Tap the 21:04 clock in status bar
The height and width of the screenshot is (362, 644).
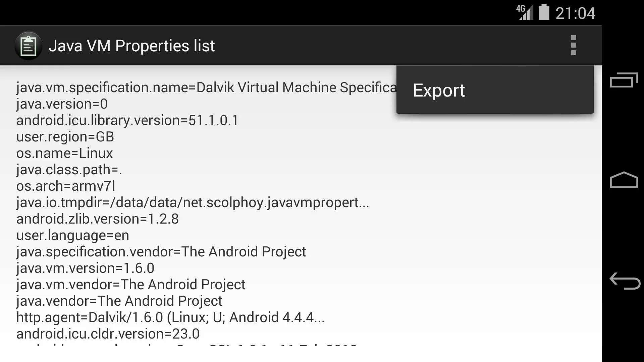575,13
